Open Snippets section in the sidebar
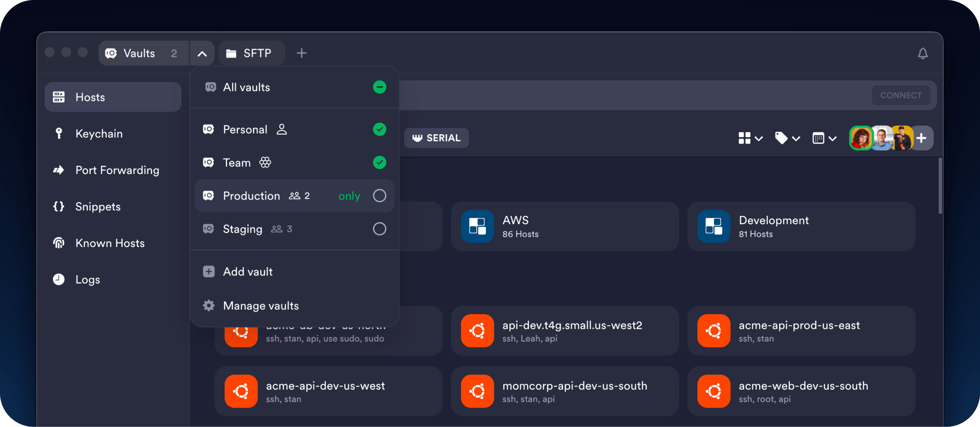 coord(98,207)
